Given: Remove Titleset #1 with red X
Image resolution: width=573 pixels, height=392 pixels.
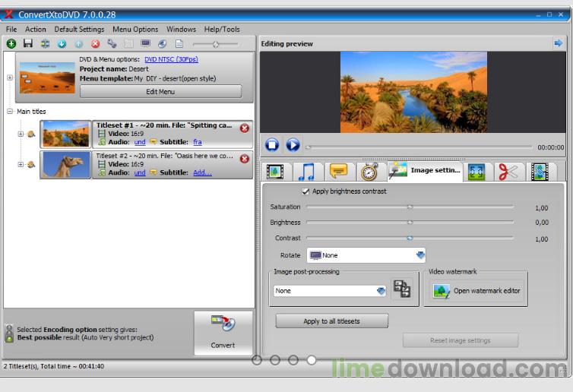Looking at the screenshot, I should 245,128.
